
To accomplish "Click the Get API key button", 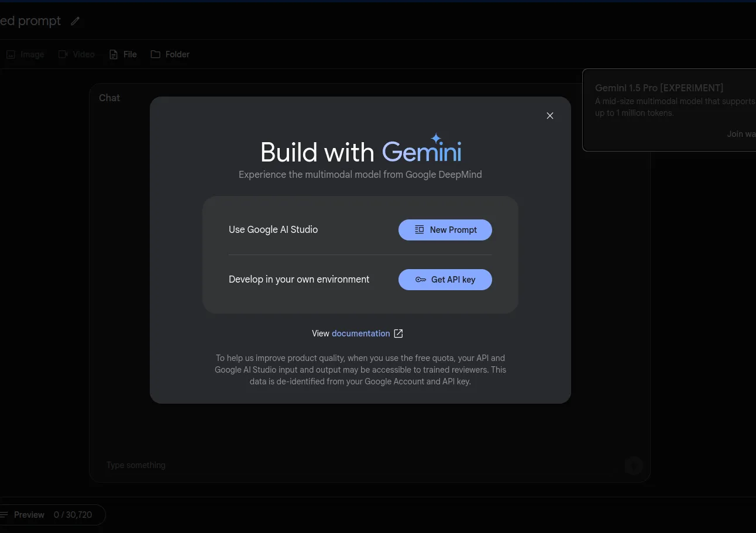I will [x=445, y=280].
